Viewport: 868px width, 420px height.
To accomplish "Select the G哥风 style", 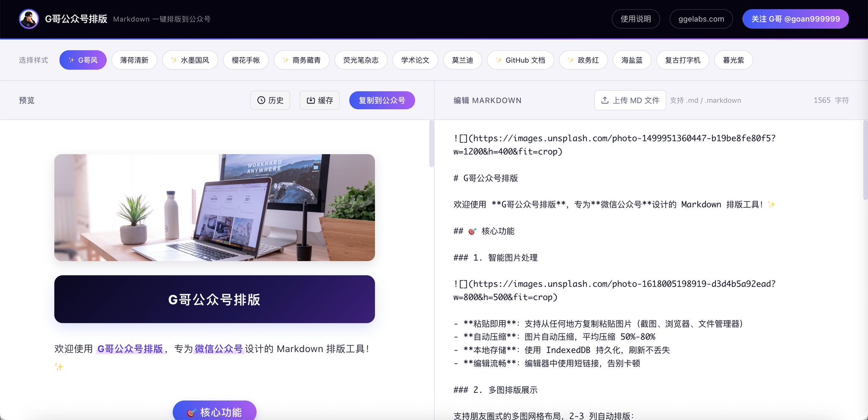I will click(x=83, y=60).
